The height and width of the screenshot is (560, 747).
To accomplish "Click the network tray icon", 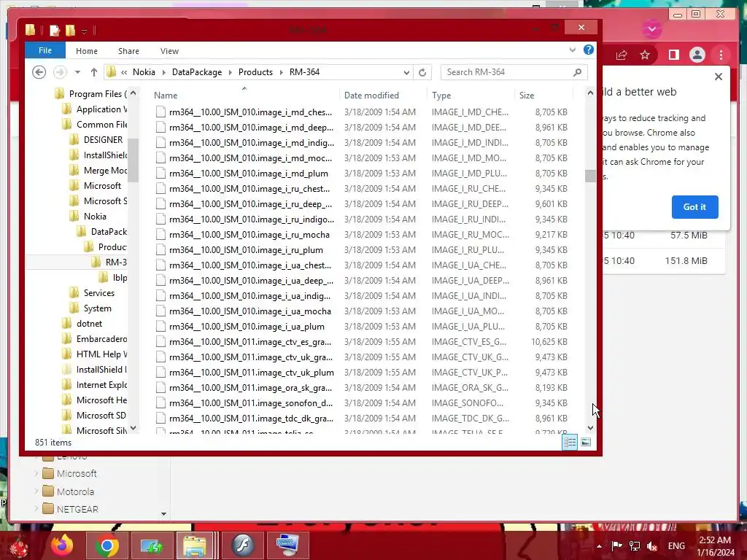I will 635,545.
